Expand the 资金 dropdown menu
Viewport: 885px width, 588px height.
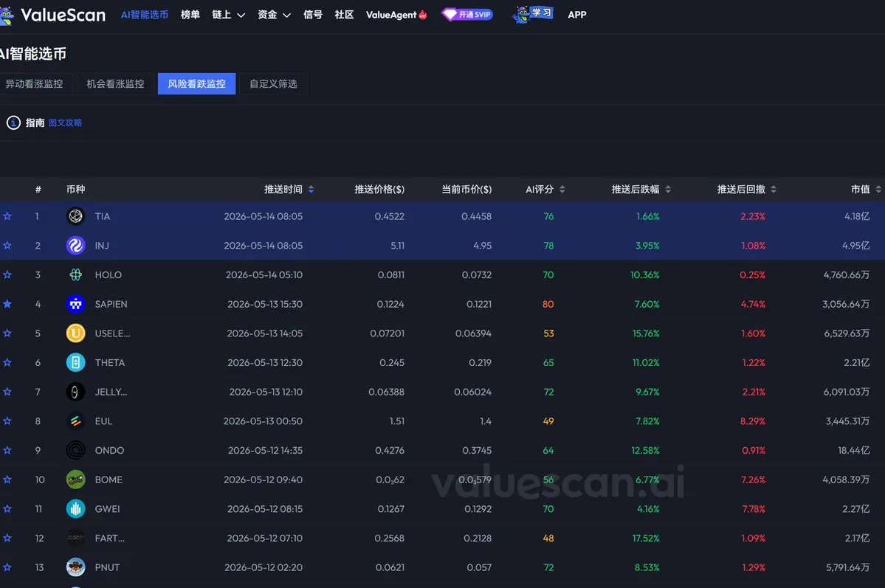(x=274, y=15)
